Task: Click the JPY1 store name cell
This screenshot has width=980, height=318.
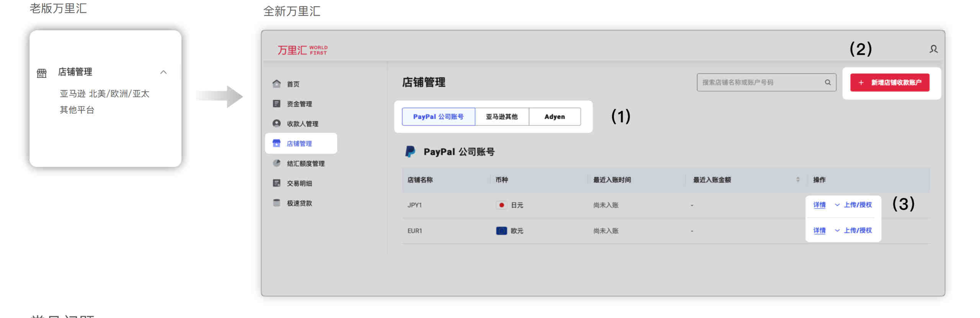Action: point(415,205)
